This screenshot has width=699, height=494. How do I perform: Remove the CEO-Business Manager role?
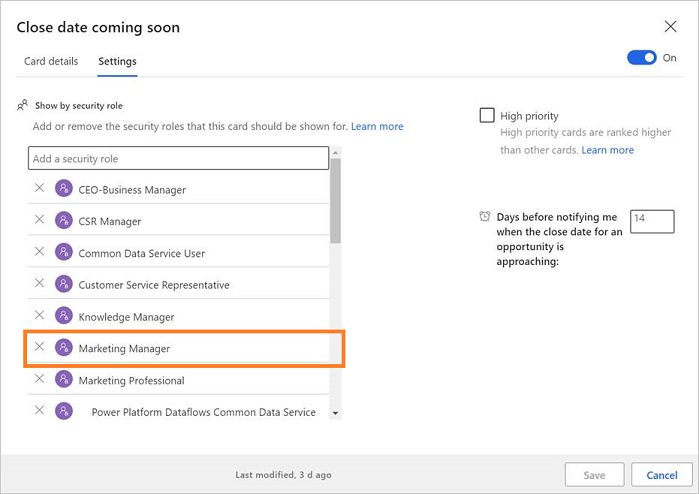click(x=40, y=188)
